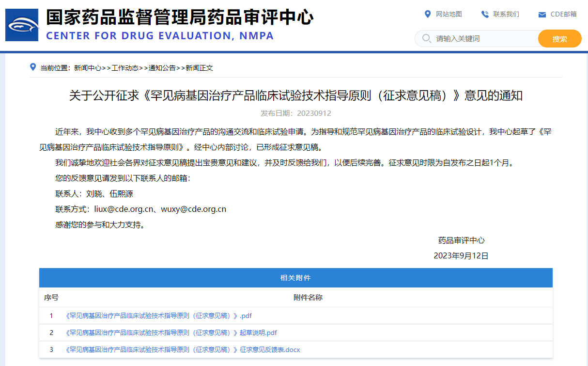Image resolution: width=588 pixels, height=366 pixels.
Task: Click the envelope icon beside CDE邮箱
Action: point(542,15)
